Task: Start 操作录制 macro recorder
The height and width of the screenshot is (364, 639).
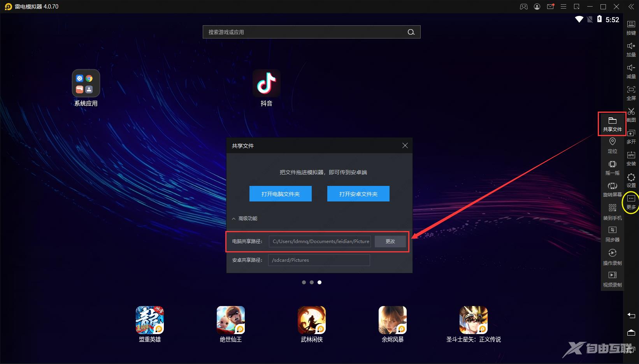Action: pos(612,257)
